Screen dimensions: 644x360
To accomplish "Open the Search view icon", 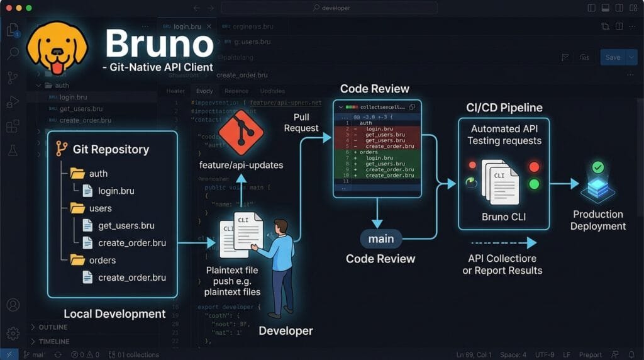I will [13, 53].
